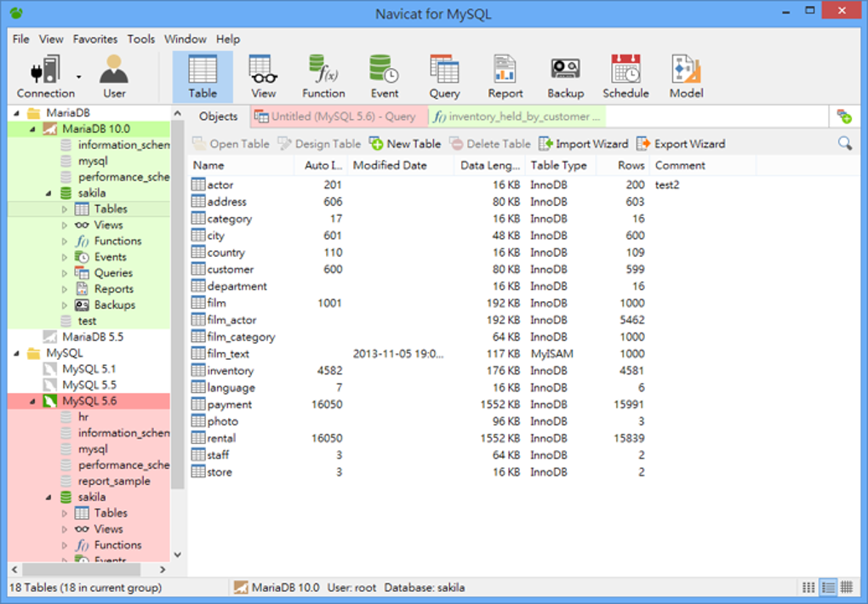
Task: Open the Window menu
Action: coord(186,39)
